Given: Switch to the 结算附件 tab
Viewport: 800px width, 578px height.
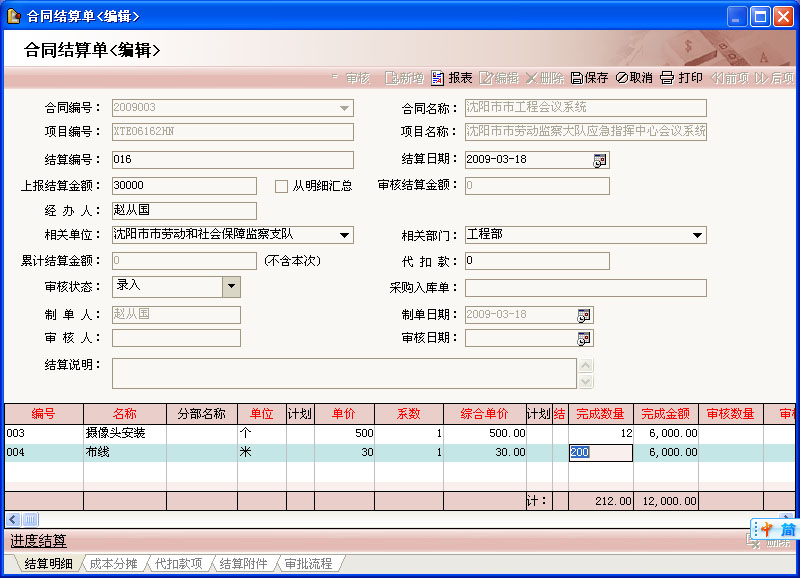Looking at the screenshot, I should [243, 564].
